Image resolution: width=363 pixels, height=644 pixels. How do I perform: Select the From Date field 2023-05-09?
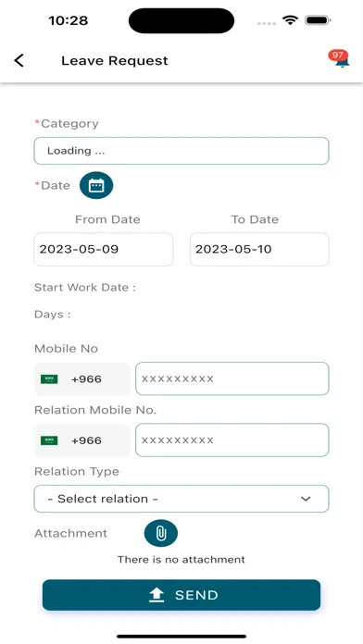[x=103, y=249]
